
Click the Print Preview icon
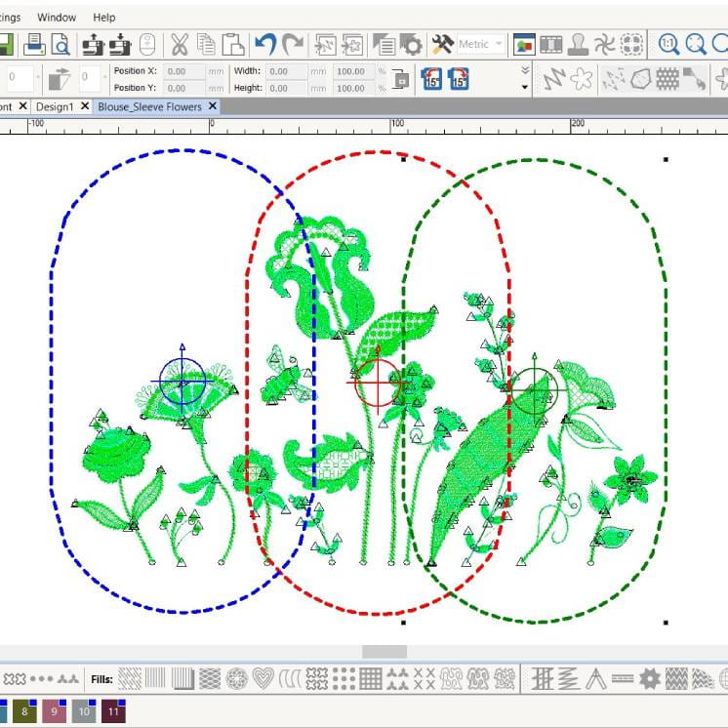pyautogui.click(x=61, y=44)
